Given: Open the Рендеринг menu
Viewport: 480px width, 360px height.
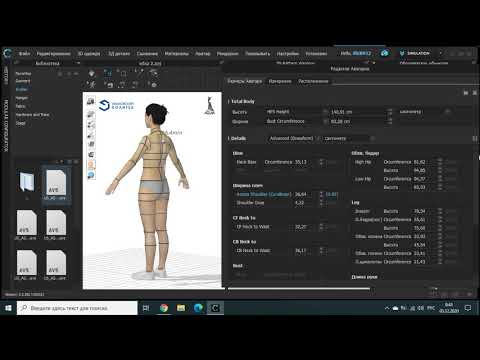Looking at the screenshot, I should (228, 54).
